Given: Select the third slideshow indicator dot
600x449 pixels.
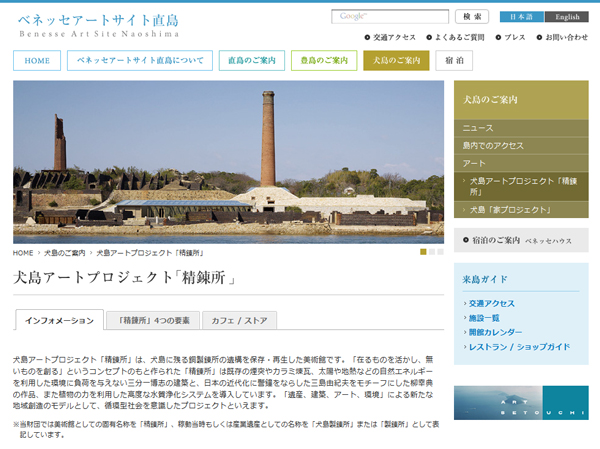Looking at the screenshot, I should 440,252.
